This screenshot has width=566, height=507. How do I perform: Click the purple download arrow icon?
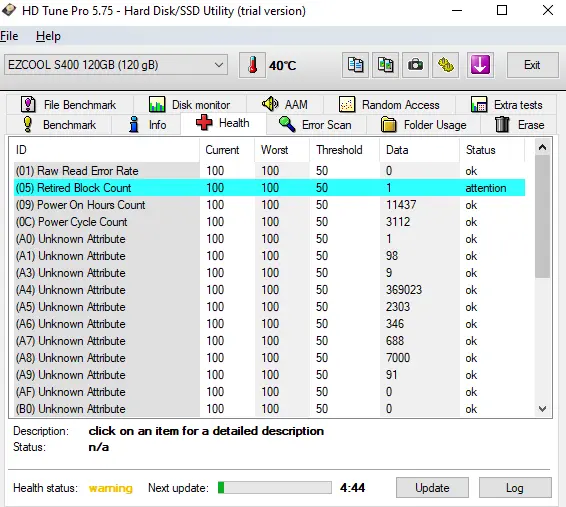click(x=480, y=65)
